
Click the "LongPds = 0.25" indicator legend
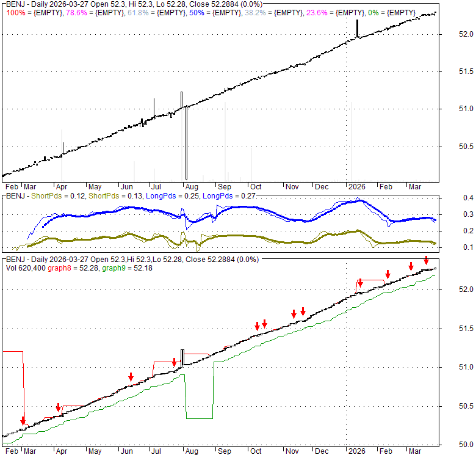click(x=173, y=196)
